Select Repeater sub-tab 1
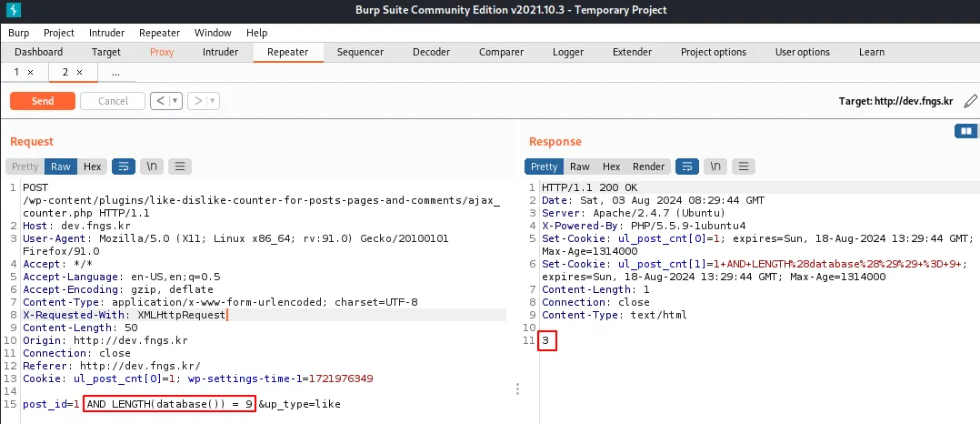Image resolution: width=980 pixels, height=424 pixels. [x=17, y=73]
